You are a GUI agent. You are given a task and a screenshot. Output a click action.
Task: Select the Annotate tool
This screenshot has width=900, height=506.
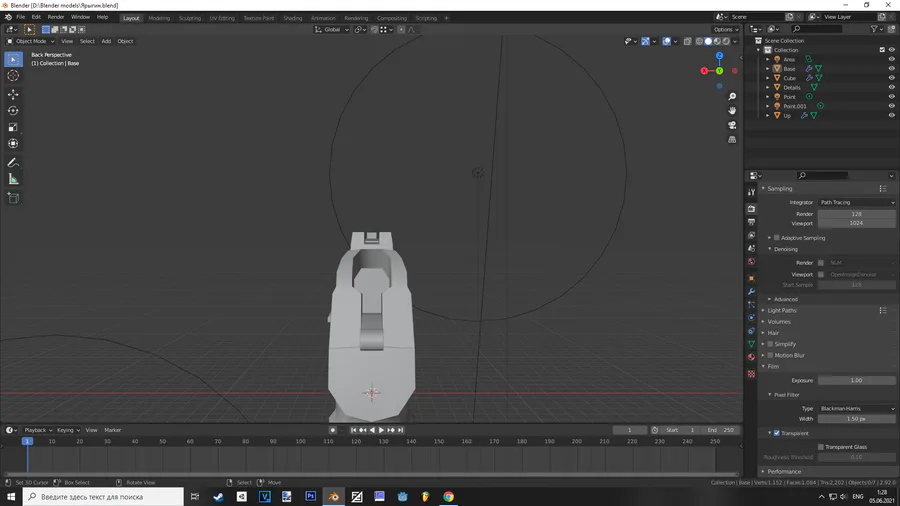13,163
